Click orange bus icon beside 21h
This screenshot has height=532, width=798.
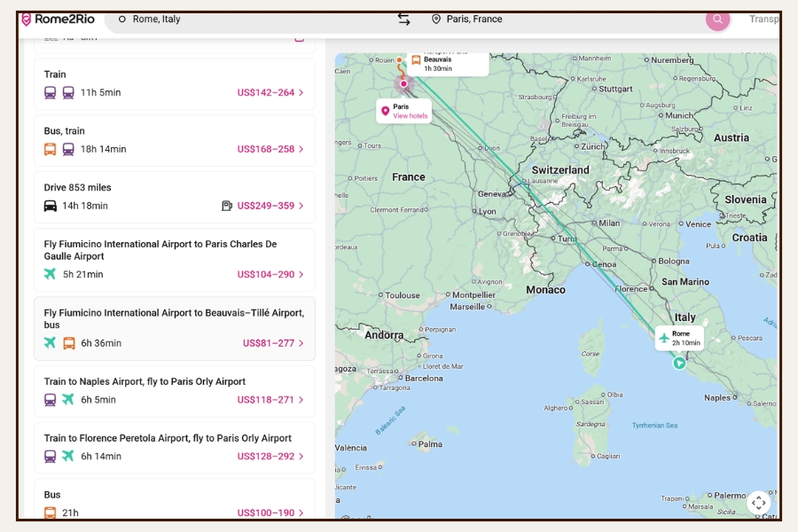click(x=50, y=512)
